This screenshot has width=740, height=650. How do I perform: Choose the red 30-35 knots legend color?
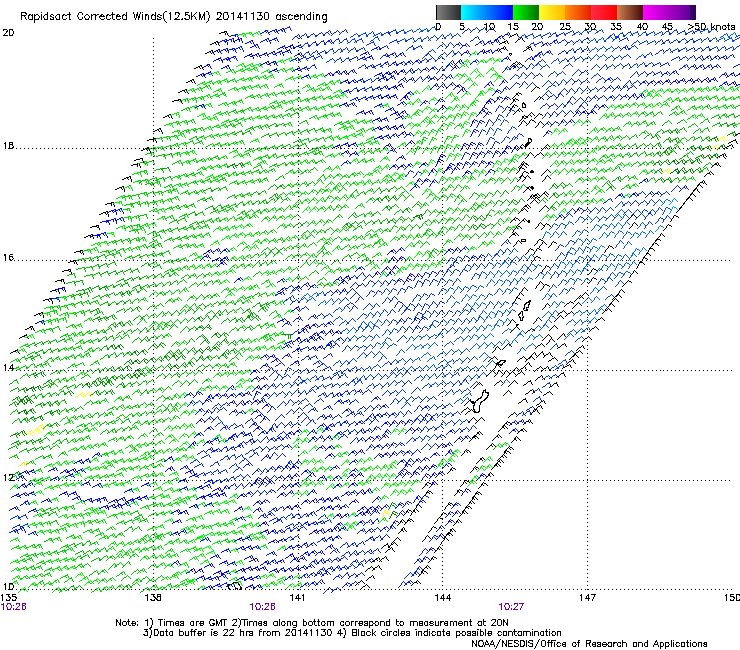604,12
